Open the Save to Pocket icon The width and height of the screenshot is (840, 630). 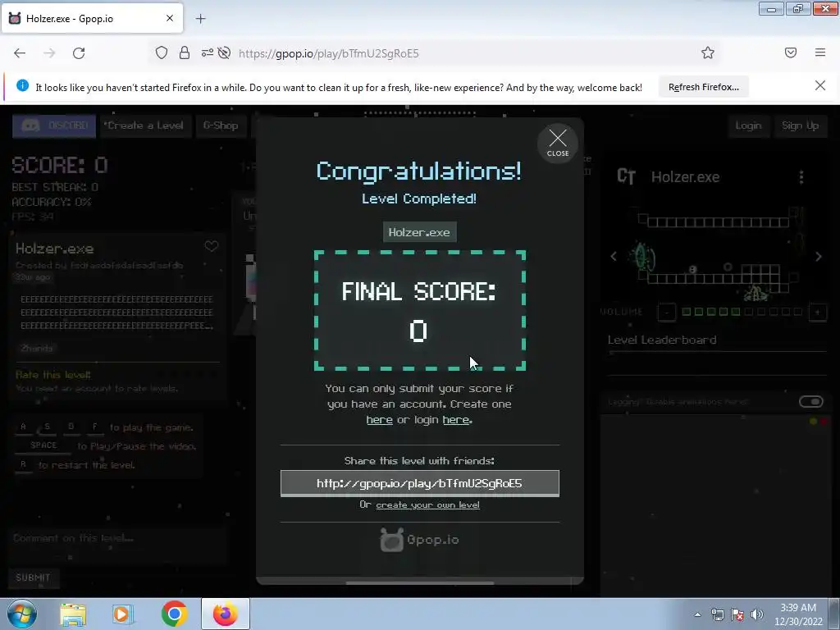[x=791, y=52]
